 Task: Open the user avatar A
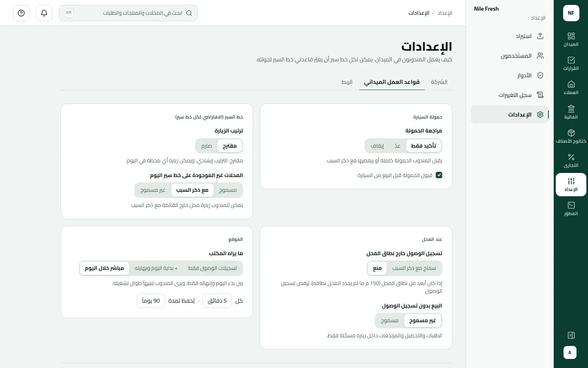point(570,352)
